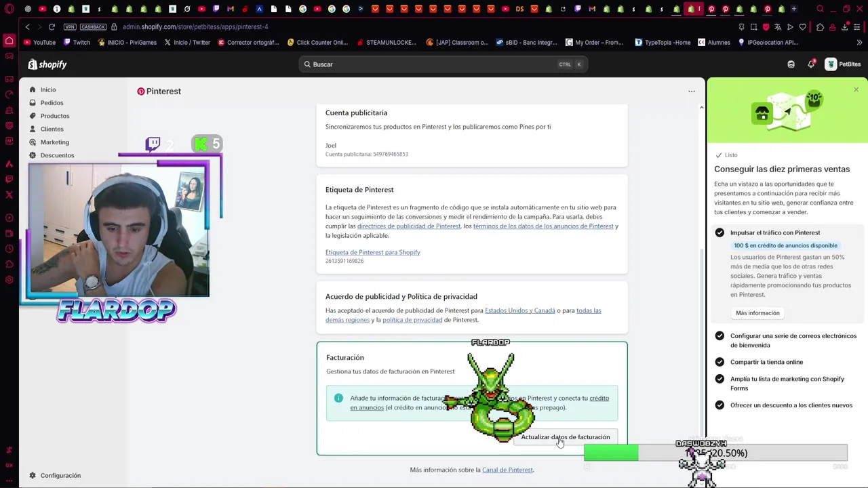
Task: Toggle Ofrecer un descuento task checkmark
Action: coord(719,405)
